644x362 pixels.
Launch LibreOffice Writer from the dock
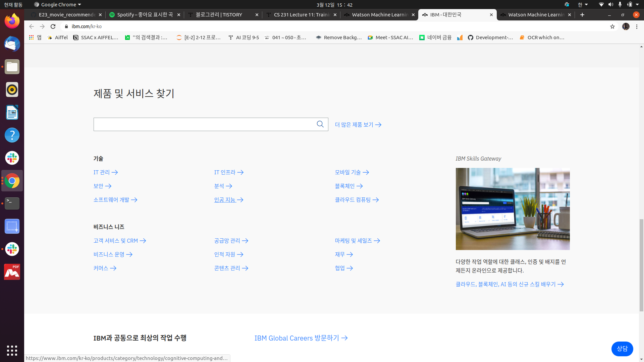(12, 112)
